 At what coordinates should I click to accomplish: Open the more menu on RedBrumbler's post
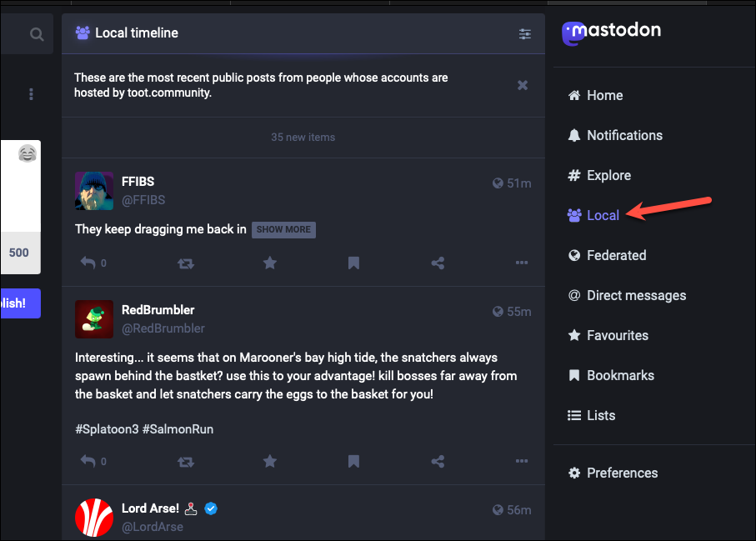(x=522, y=462)
